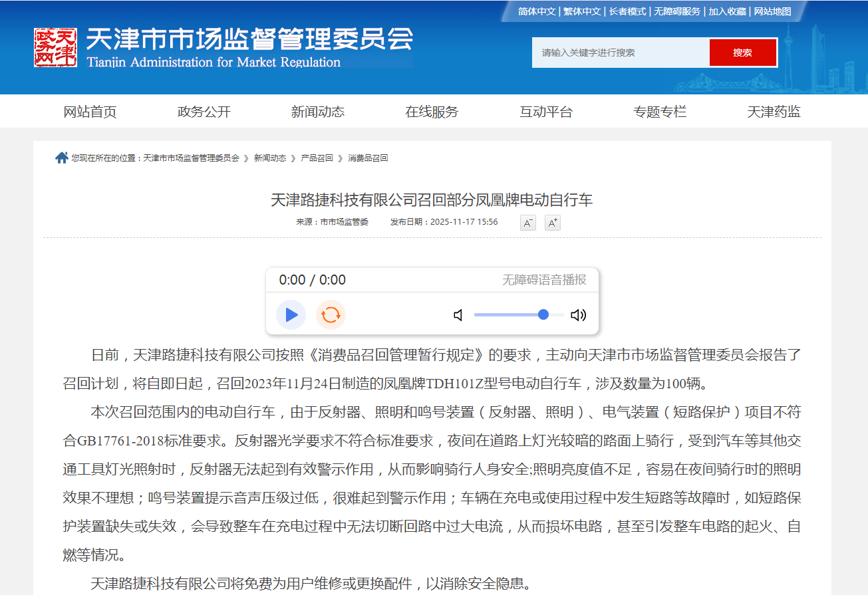Open the 网站首页 menu item
The height and width of the screenshot is (595, 868).
click(x=90, y=112)
